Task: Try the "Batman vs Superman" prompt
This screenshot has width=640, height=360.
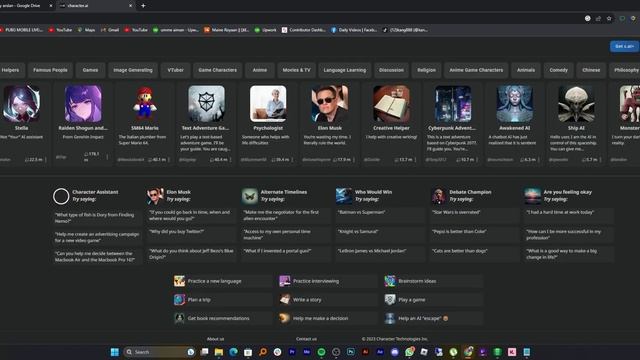Action: 380,215
